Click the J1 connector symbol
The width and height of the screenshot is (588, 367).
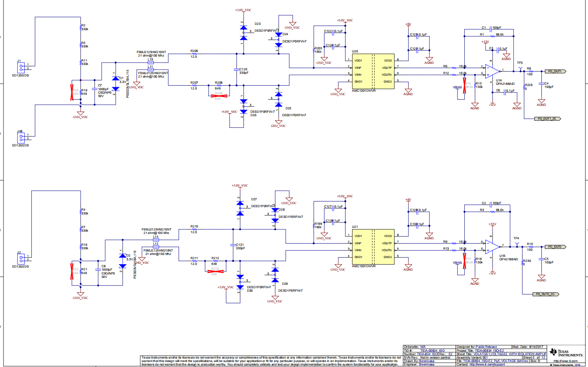tap(21, 67)
